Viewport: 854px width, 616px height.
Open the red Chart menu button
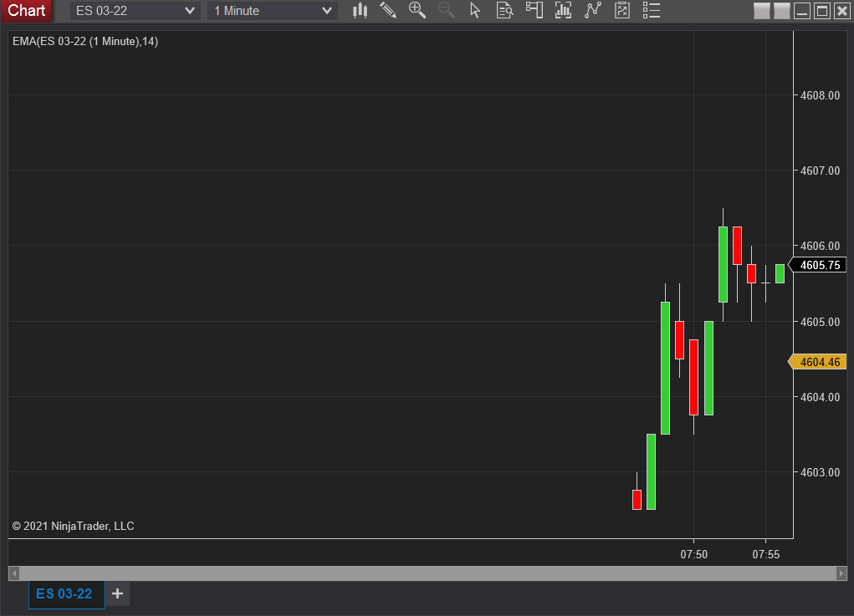click(26, 11)
